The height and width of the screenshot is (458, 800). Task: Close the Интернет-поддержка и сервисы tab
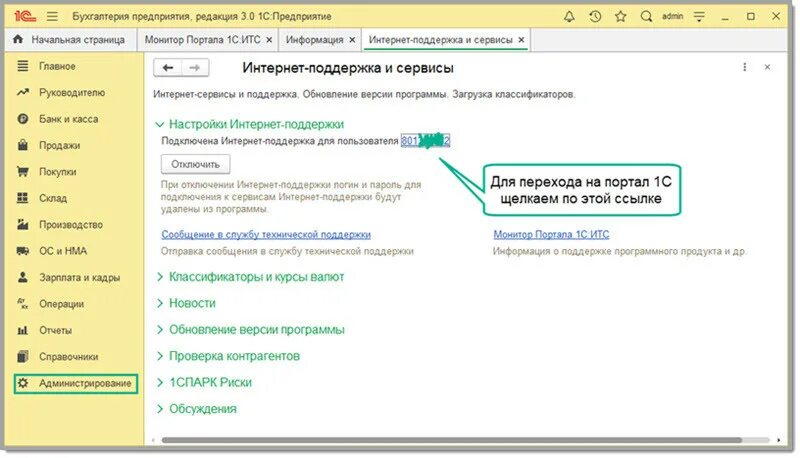tap(521, 40)
